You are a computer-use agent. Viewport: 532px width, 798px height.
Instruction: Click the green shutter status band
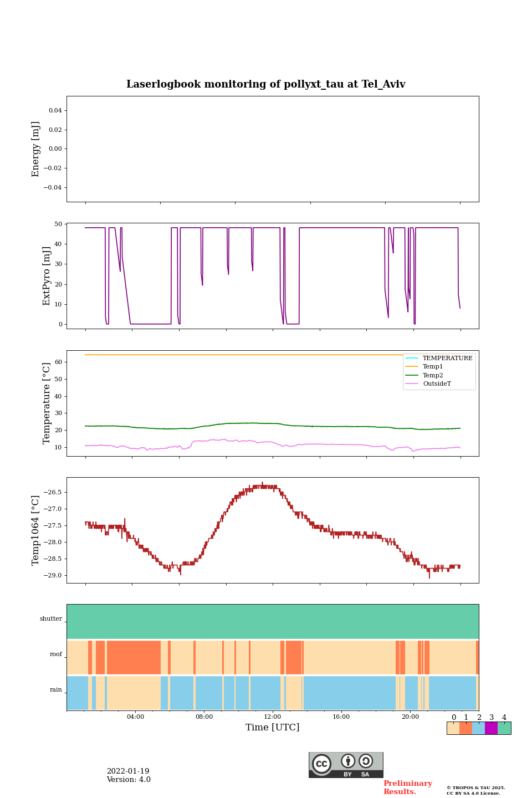click(x=273, y=622)
